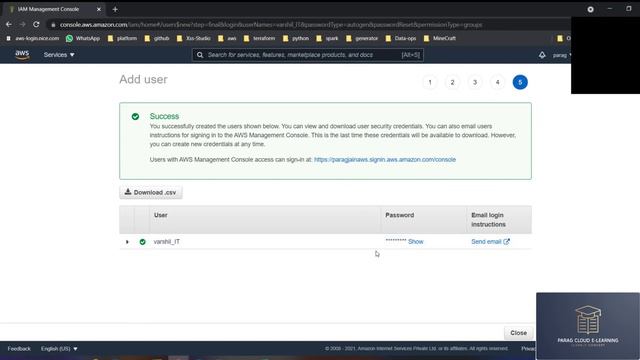Go to step 3 of Add user
Viewport: 640px width, 360px height.
475,82
